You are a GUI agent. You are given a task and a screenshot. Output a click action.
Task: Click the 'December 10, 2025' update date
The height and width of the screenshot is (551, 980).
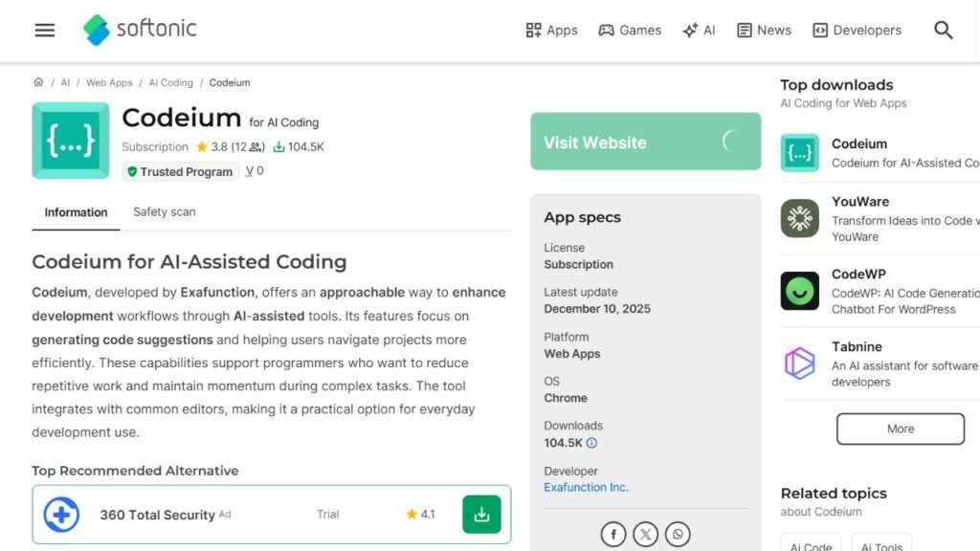tap(597, 309)
